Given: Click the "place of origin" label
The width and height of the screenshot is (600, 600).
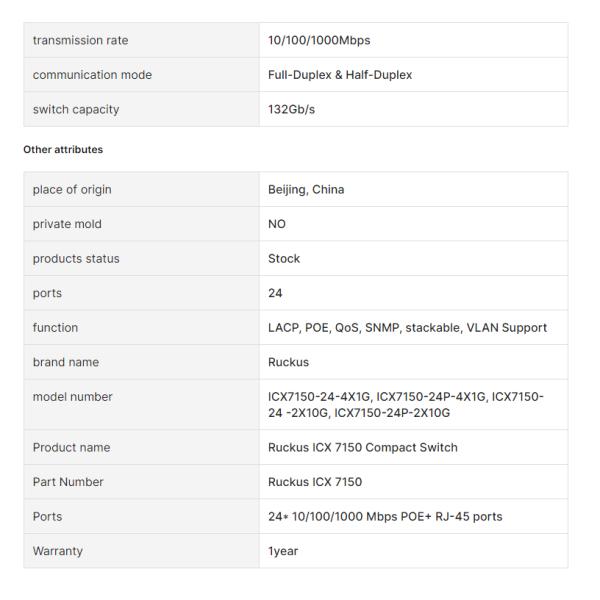Looking at the screenshot, I should [x=72, y=189].
